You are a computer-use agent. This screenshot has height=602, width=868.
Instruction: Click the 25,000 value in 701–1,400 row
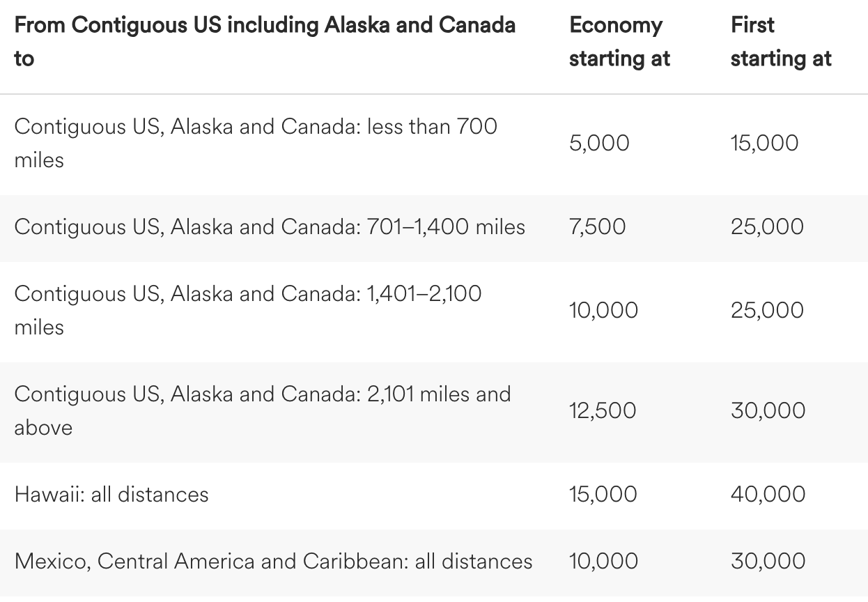point(767,226)
